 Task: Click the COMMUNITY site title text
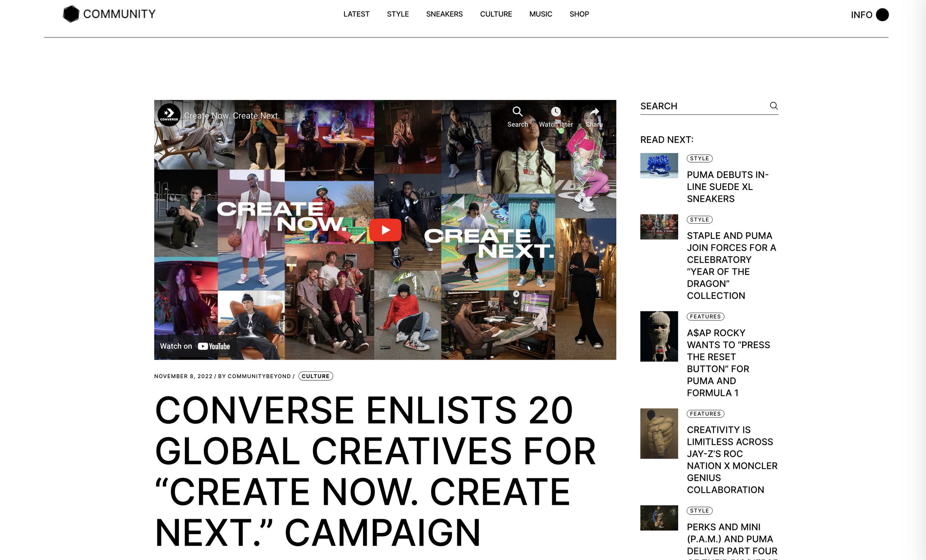[119, 14]
